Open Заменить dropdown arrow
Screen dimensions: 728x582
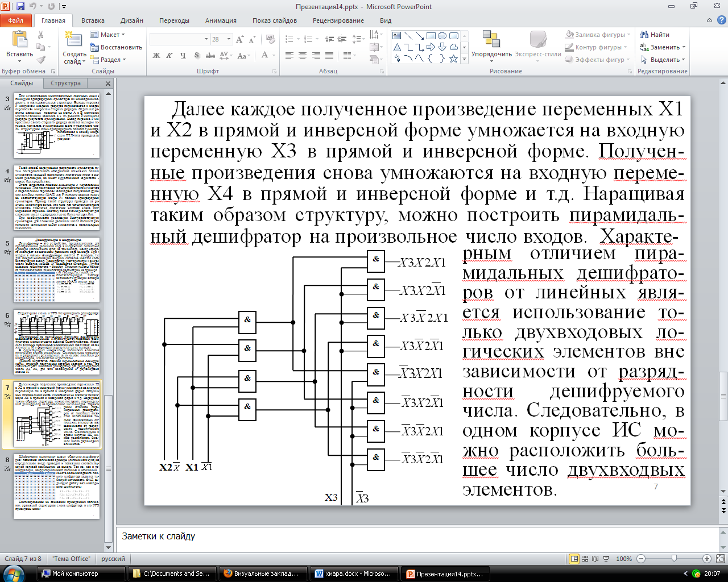tap(684, 47)
